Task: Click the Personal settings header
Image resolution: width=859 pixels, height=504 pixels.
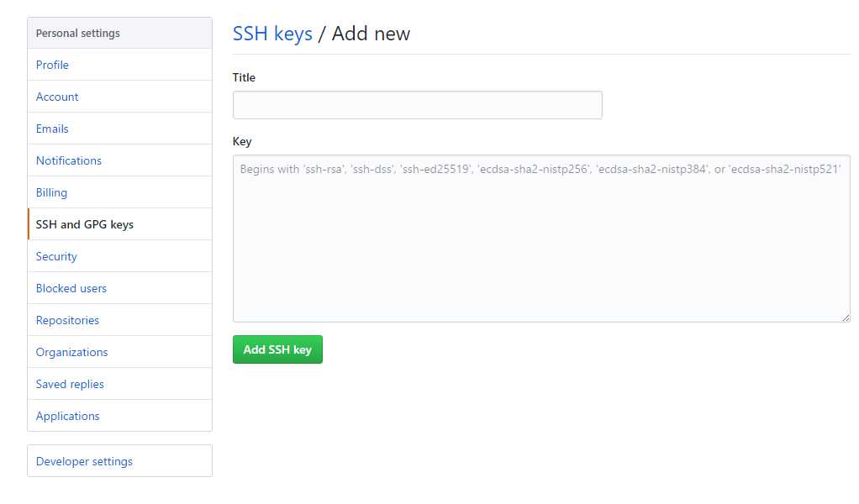Action: click(x=119, y=33)
